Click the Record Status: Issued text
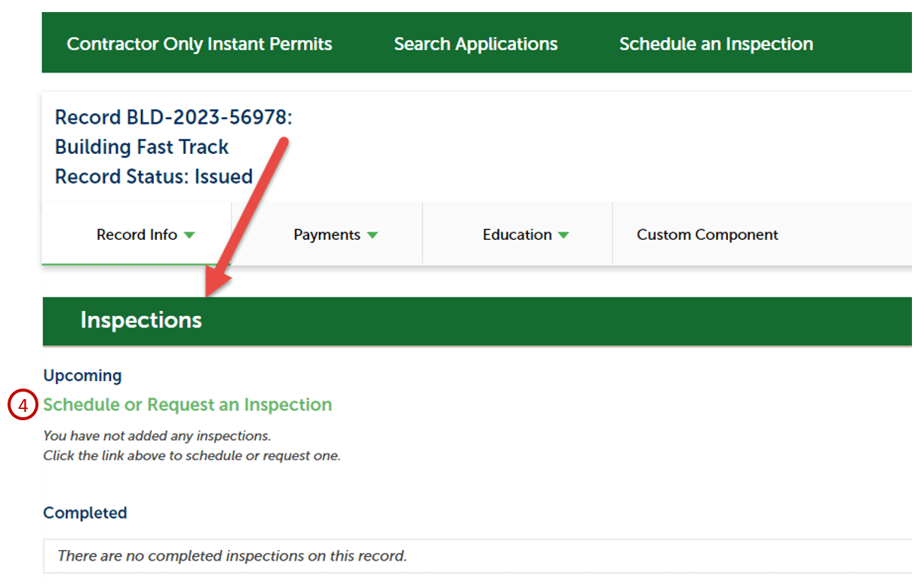924x584 pixels. tap(153, 177)
